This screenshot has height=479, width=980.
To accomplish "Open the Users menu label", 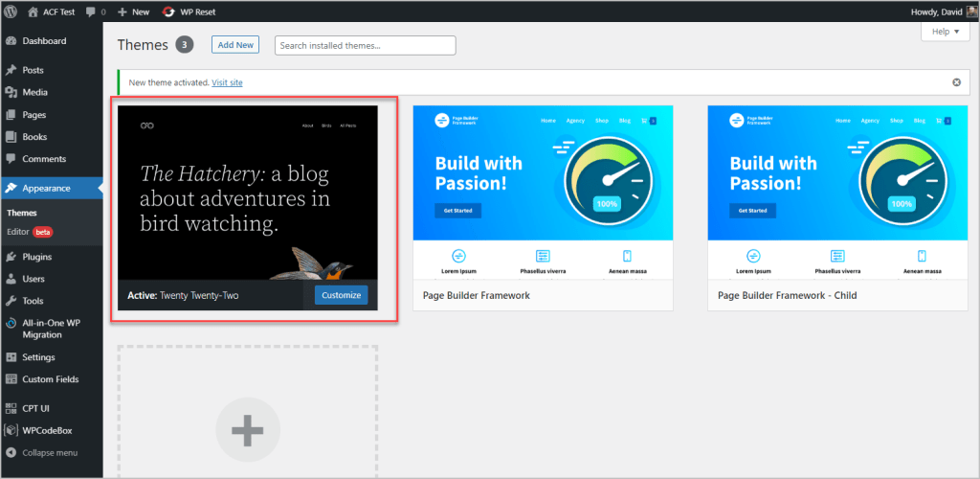I will click(33, 279).
